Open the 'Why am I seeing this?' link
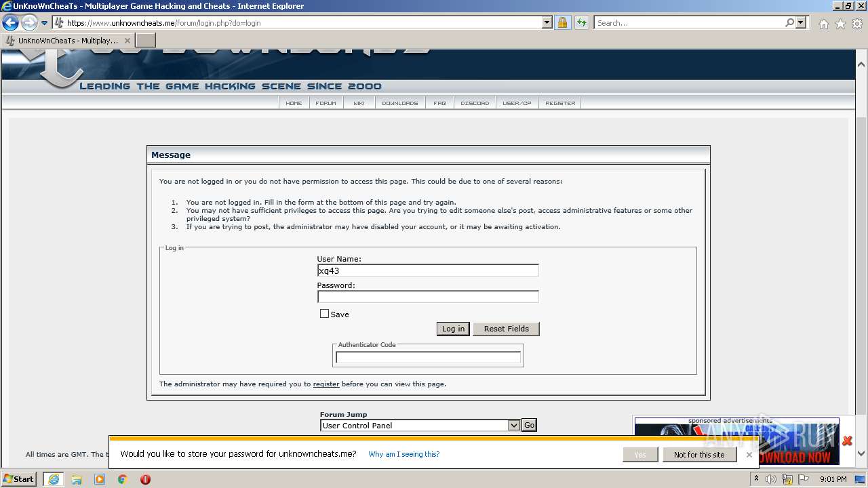 (x=404, y=454)
